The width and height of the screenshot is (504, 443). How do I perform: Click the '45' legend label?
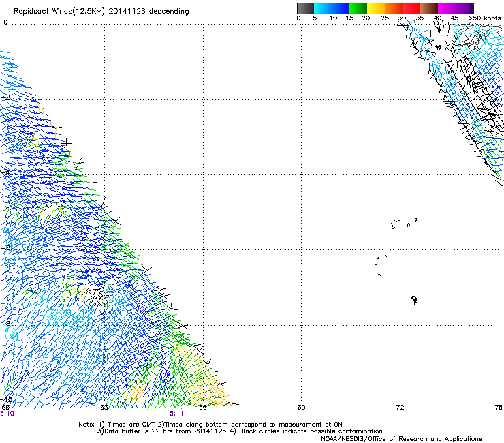[x=454, y=18]
